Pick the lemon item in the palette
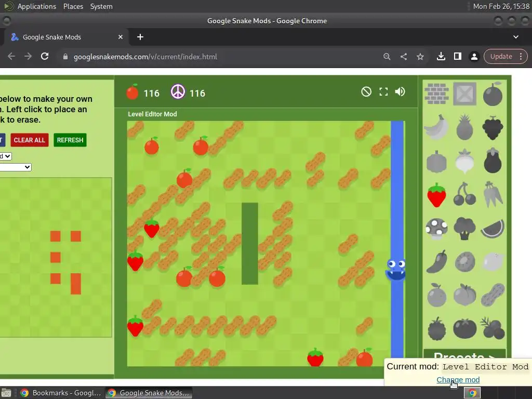532x399 pixels. [x=493, y=262]
